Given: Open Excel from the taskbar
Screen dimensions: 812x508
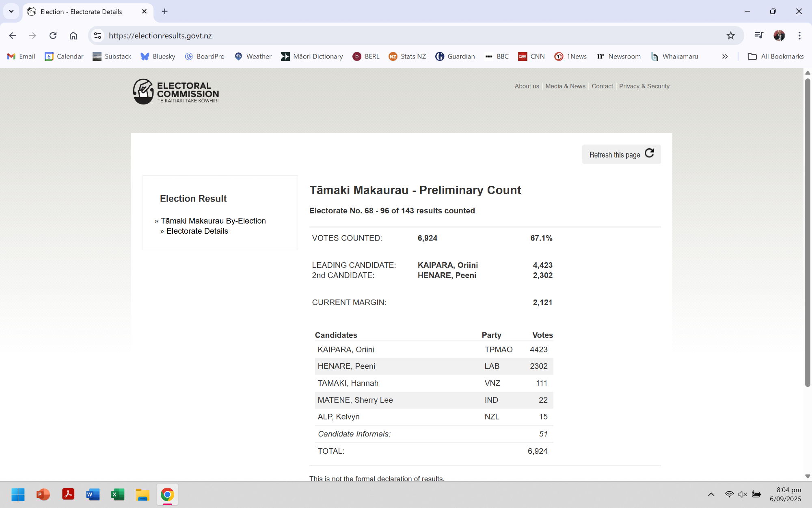Looking at the screenshot, I should coord(118,495).
